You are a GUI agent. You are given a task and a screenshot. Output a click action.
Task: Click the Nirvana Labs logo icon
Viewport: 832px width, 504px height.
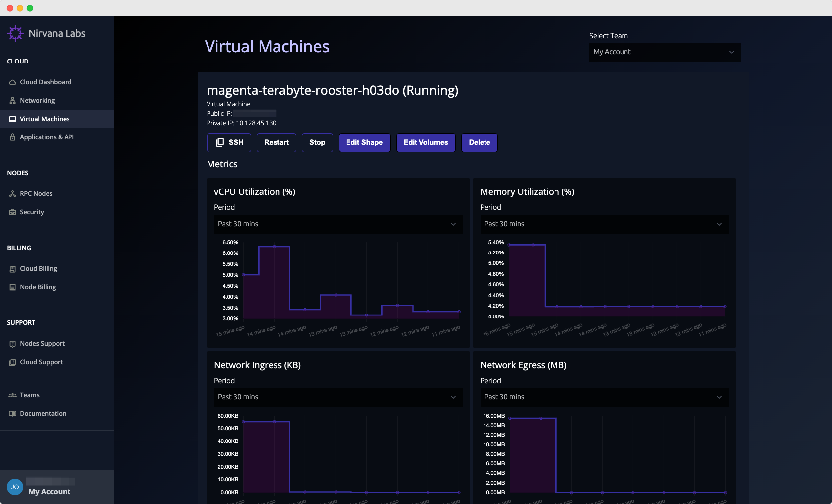[x=15, y=33]
